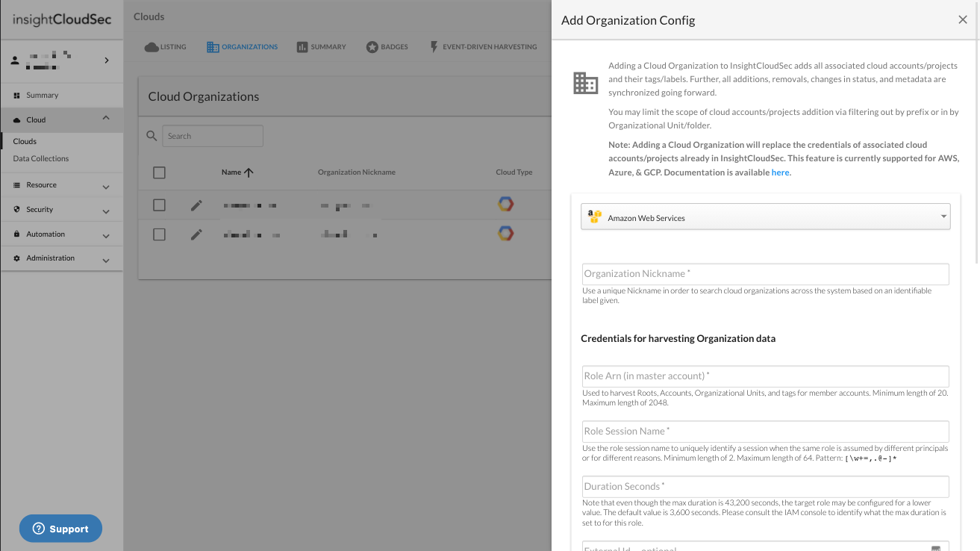This screenshot has width=980, height=551.
Task: Click the Cloud Organizations heading
Action: tap(204, 96)
